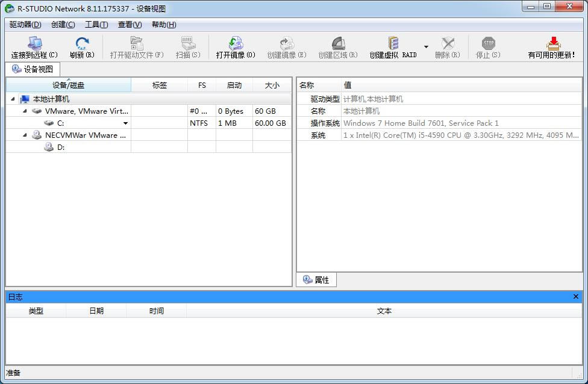Click the Open Drive Files (打开驱动文件) icon

[x=137, y=43]
